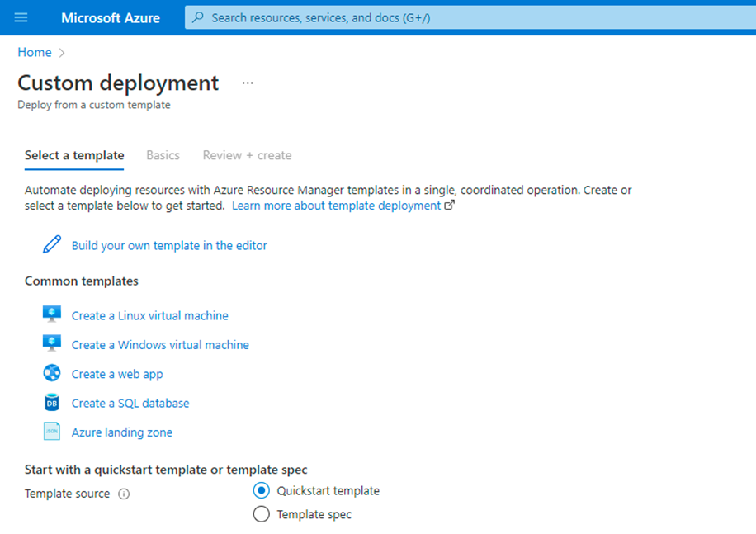The height and width of the screenshot is (534, 756).
Task: Choose Create a SQL database template
Action: coord(130,403)
